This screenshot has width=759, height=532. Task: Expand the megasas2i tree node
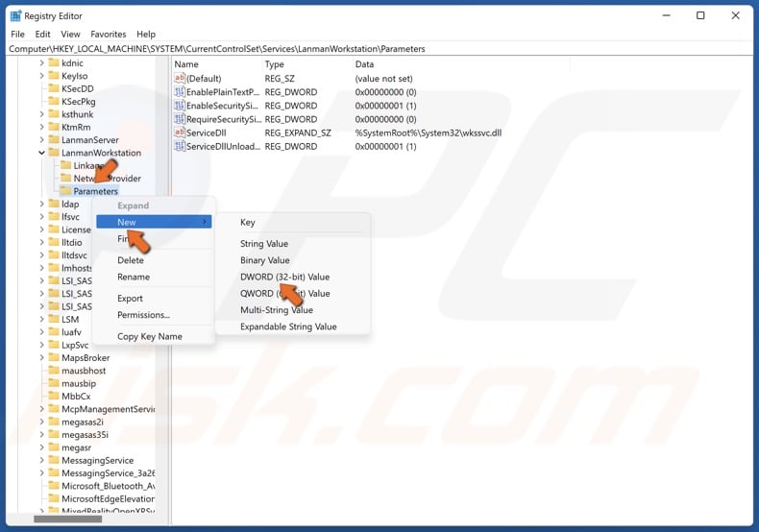(41, 422)
